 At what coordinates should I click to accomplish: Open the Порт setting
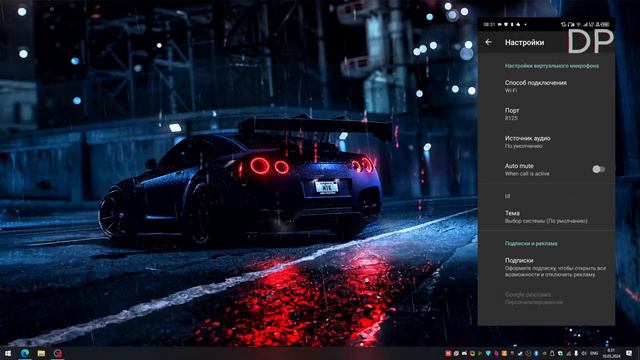click(x=546, y=114)
